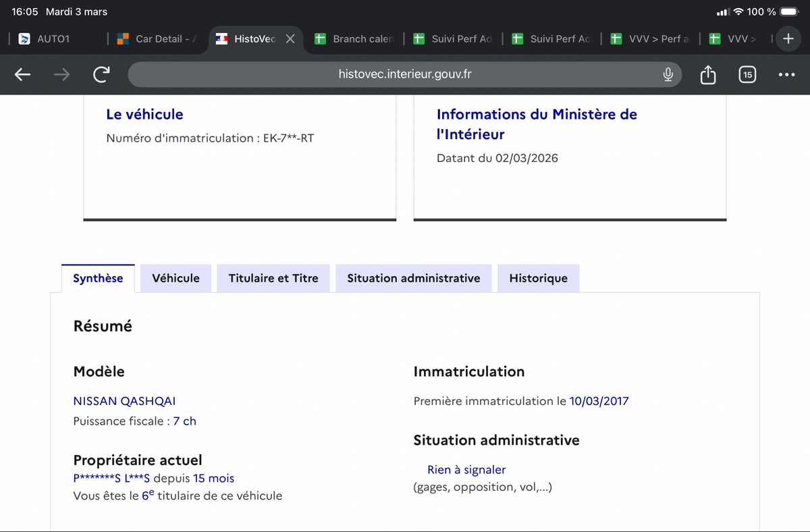View the Historique tab
This screenshot has width=810, height=532.
click(x=538, y=278)
